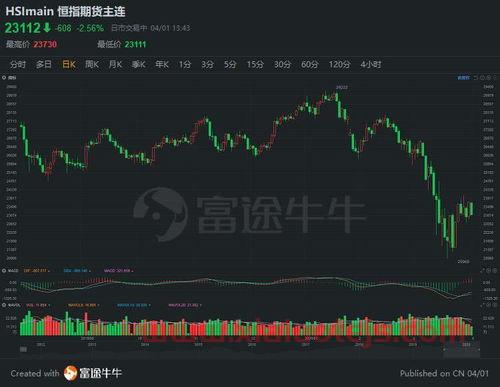Viewport: 500px width, 387px height.
Task: Click the main chart top-right settings icon
Action: click(494, 78)
